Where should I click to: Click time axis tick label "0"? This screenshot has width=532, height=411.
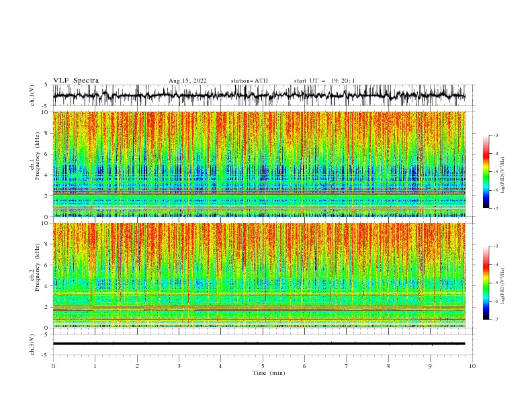click(53, 366)
